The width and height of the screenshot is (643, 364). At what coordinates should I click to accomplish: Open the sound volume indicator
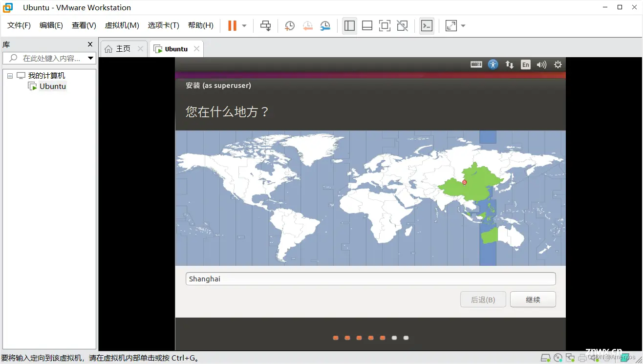[x=541, y=64]
